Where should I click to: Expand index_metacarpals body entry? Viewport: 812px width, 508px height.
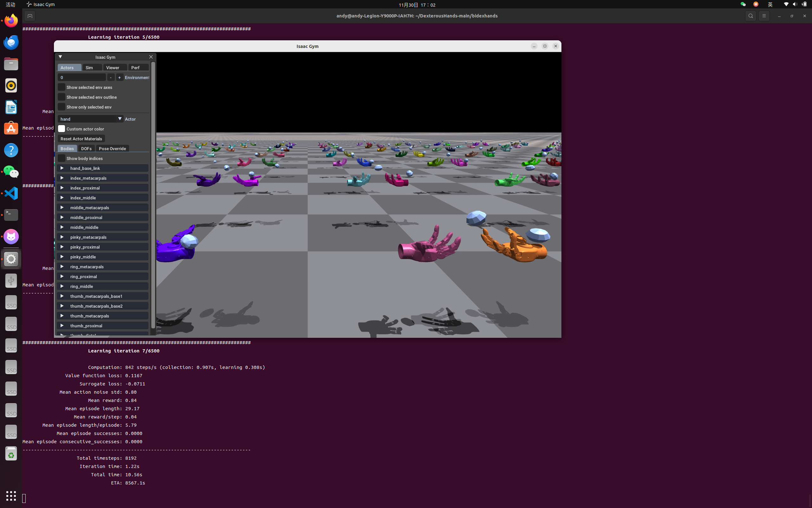click(x=102, y=178)
